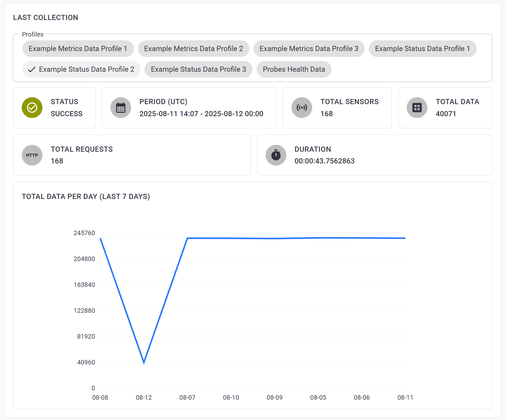Select Example Metrics Data Profile 2 chip

point(194,49)
